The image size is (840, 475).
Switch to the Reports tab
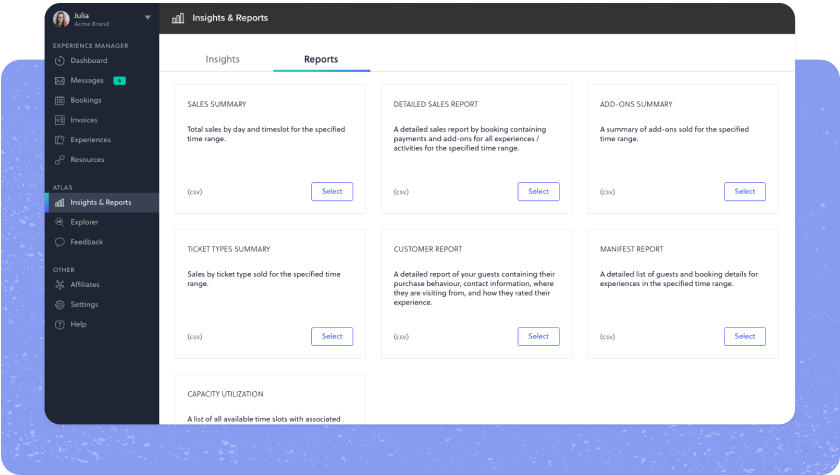point(321,59)
